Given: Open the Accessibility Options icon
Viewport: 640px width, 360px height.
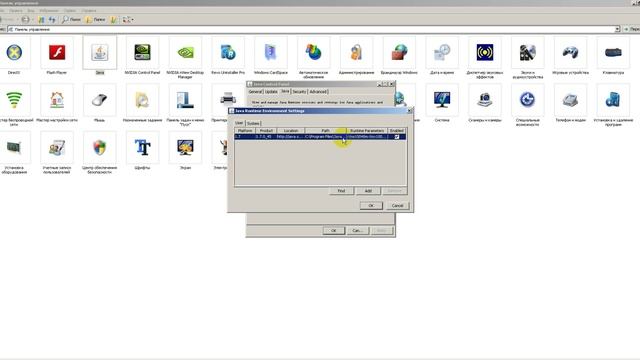Looking at the screenshot, I should pyautogui.click(x=527, y=100).
